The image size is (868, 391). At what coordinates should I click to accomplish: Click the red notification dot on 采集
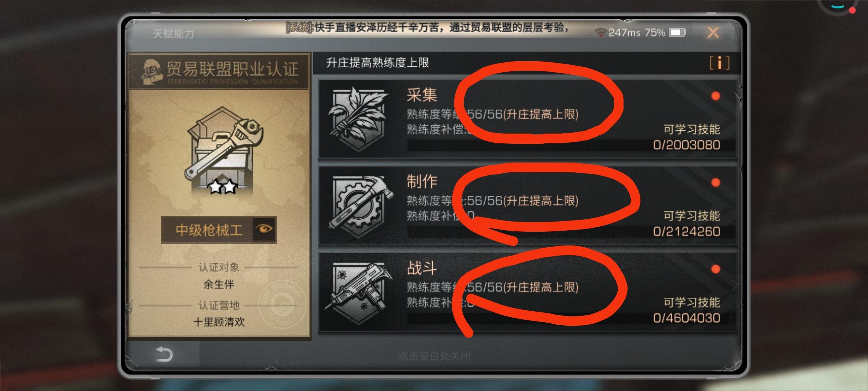[715, 96]
